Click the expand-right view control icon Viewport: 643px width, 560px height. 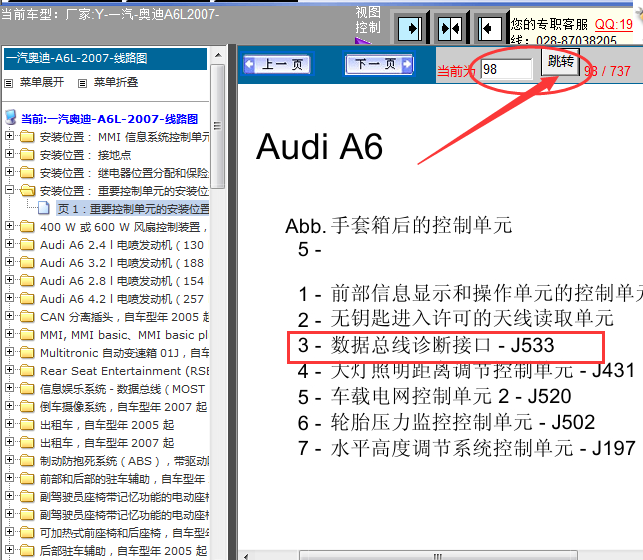[x=410, y=29]
